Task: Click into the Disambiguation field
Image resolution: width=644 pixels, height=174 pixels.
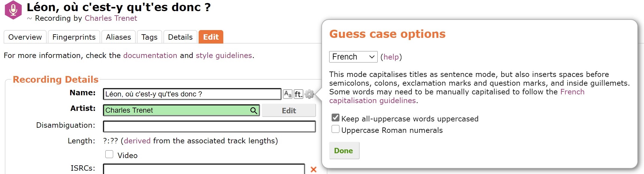Action: 209,127
